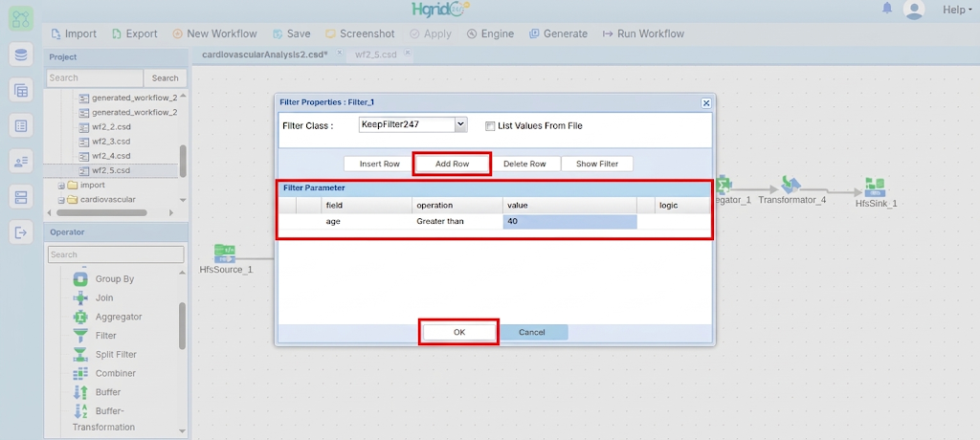Close the Filter Properties dialog
The height and width of the screenshot is (440, 980).
[x=706, y=103]
